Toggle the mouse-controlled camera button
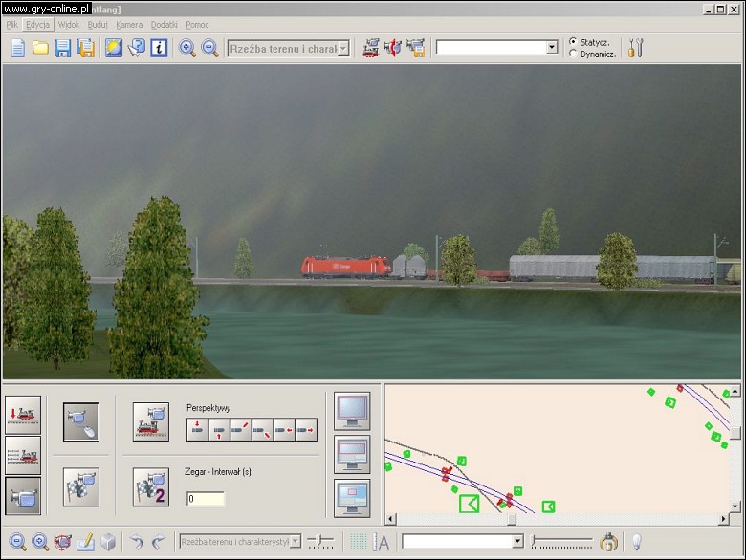 81,421
